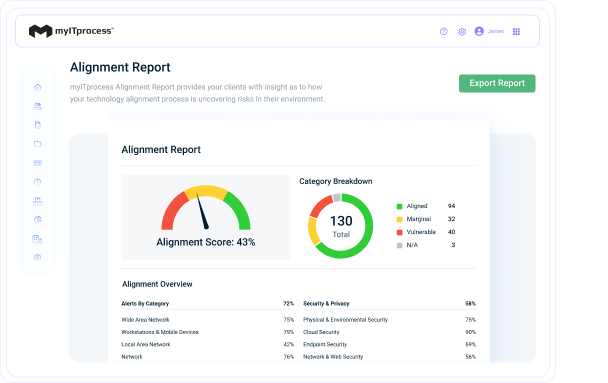Select the Alerts By Category row header

pos(207,304)
